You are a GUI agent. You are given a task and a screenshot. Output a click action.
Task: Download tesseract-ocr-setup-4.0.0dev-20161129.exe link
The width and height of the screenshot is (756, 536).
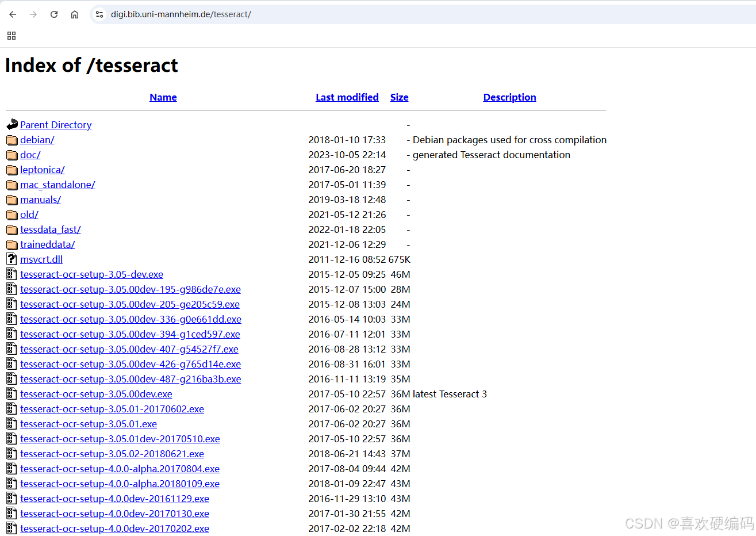(x=114, y=499)
